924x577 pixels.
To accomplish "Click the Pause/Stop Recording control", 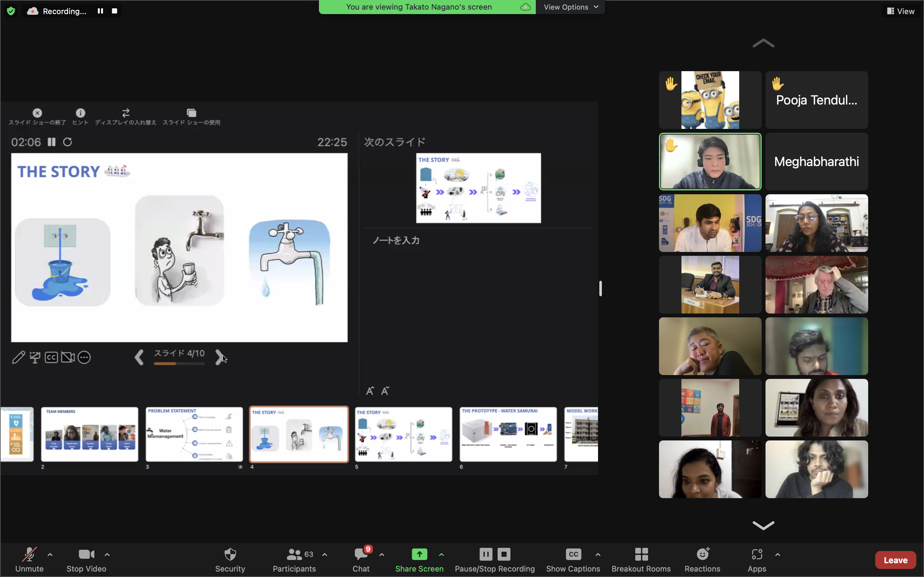I will (494, 559).
